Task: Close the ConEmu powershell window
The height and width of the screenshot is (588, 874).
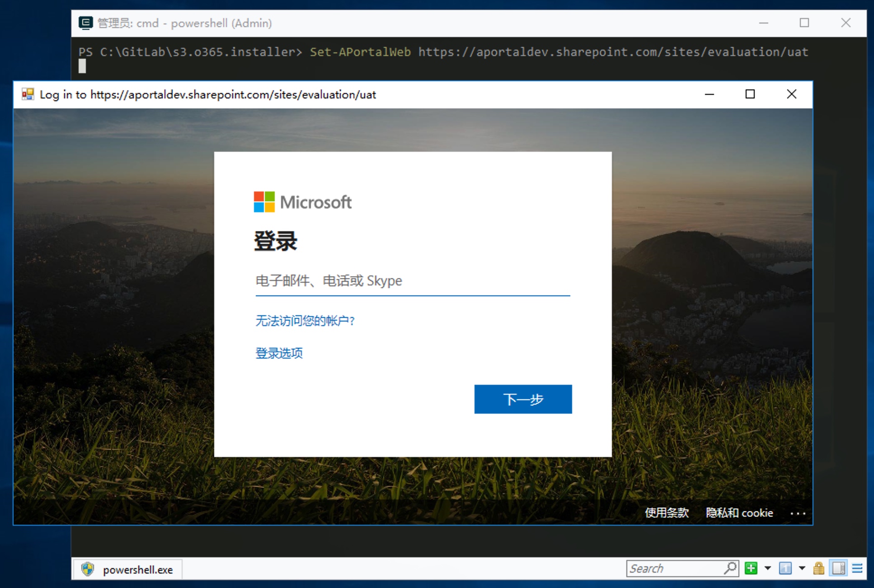Action: (846, 23)
